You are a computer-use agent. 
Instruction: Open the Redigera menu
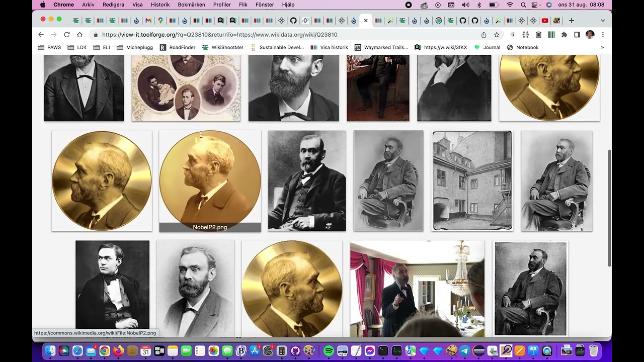coord(113,5)
